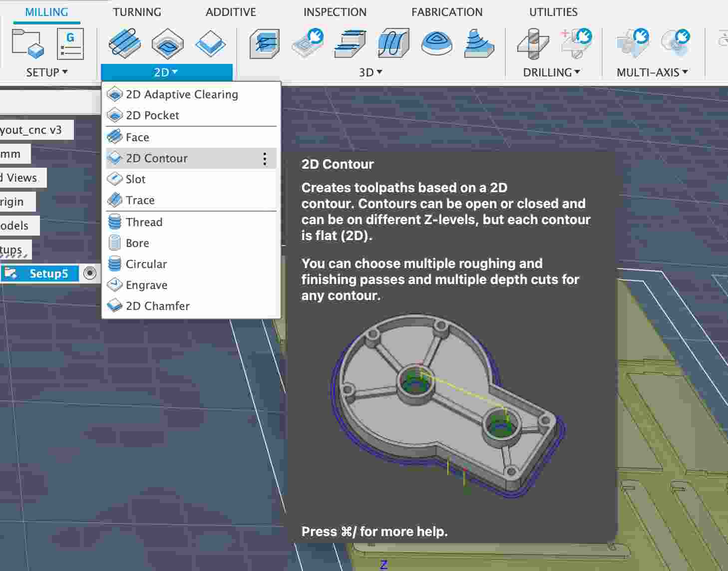
Task: Switch to the UTILITIES tab
Action: (x=553, y=12)
